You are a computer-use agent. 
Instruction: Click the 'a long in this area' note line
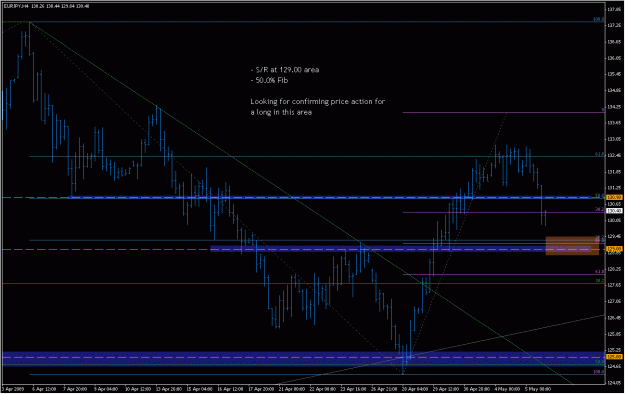tap(281, 112)
